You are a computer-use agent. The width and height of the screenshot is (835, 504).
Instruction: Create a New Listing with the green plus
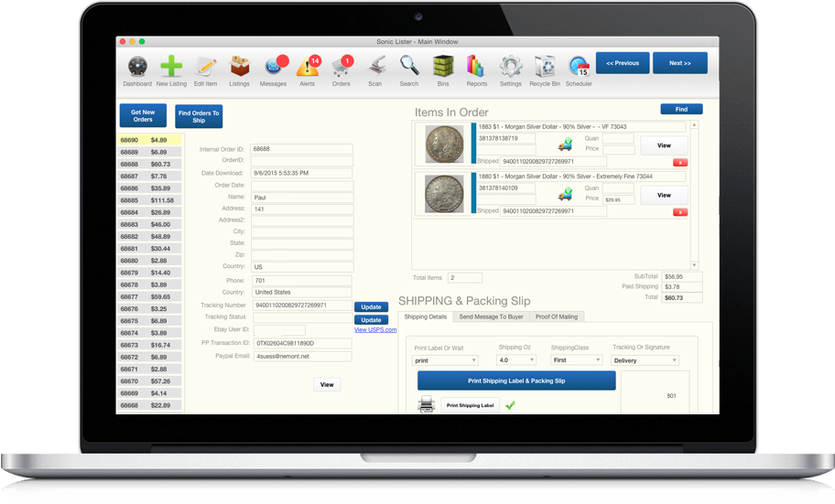[171, 67]
